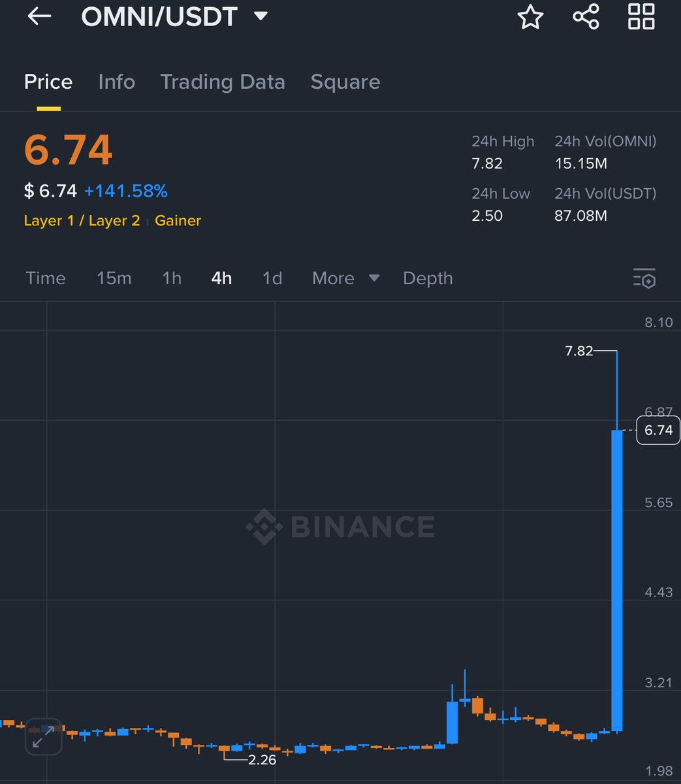The width and height of the screenshot is (681, 784).
Task: Open chart indicator settings icon
Action: point(644,278)
